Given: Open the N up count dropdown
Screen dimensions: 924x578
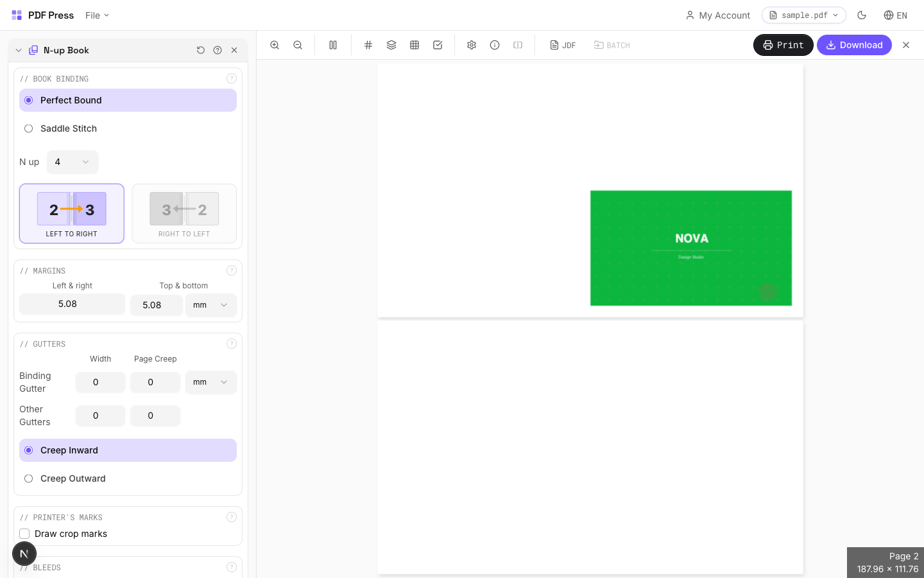Looking at the screenshot, I should click(x=72, y=162).
